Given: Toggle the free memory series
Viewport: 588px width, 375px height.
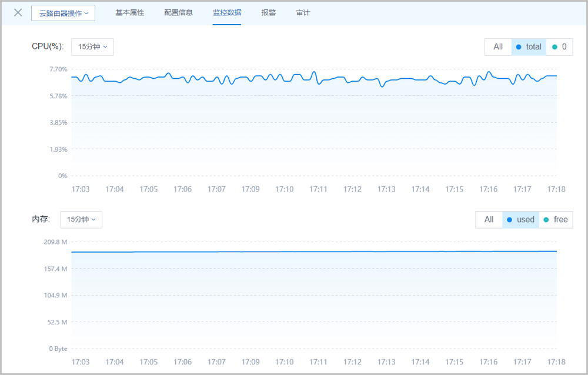Looking at the screenshot, I should pyautogui.click(x=556, y=220).
